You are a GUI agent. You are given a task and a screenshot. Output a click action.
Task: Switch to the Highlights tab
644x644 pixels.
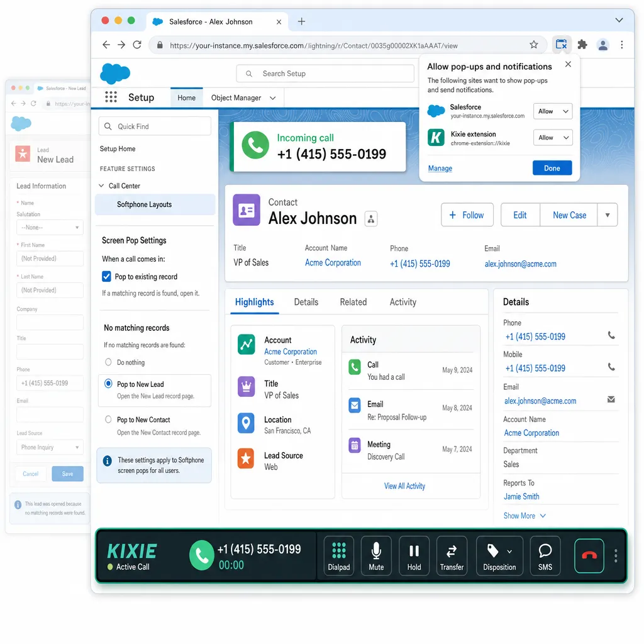[254, 303]
